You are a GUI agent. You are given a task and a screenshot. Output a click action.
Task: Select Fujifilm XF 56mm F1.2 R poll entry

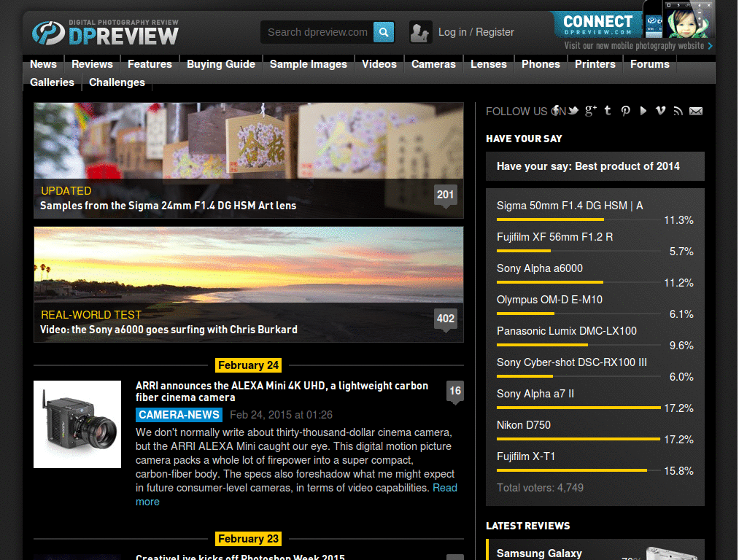tap(554, 237)
